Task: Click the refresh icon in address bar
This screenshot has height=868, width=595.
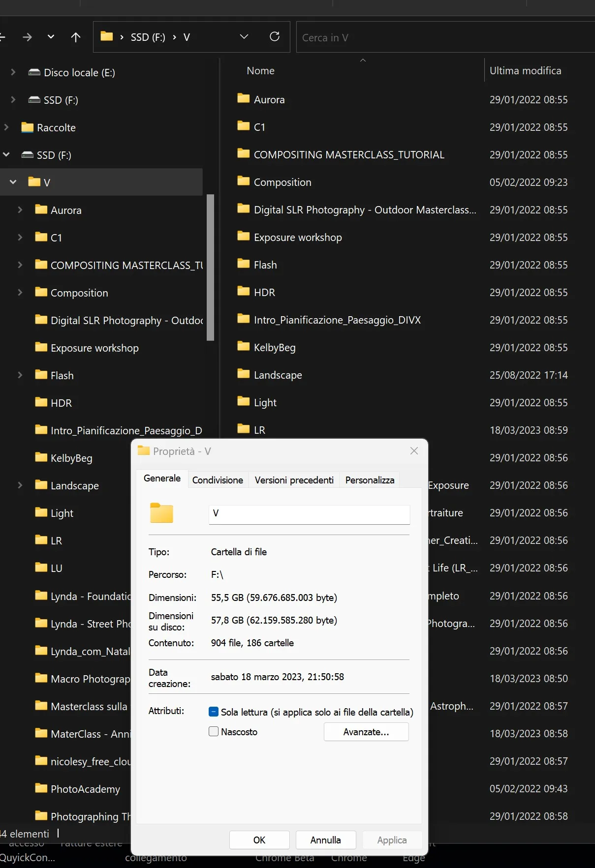Action: [275, 37]
